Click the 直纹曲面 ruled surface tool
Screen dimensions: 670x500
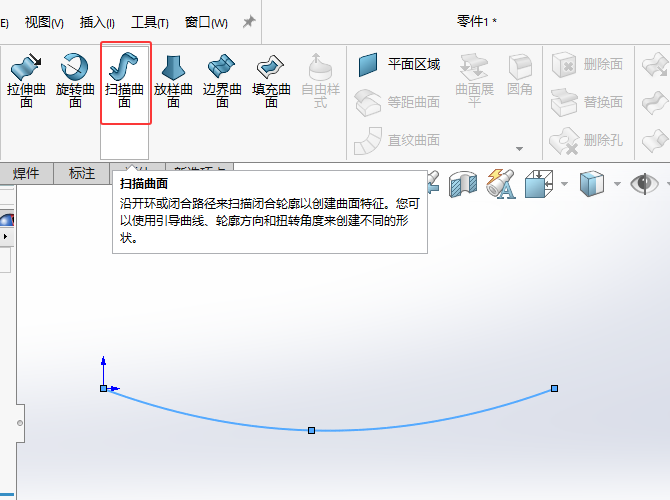point(397,140)
